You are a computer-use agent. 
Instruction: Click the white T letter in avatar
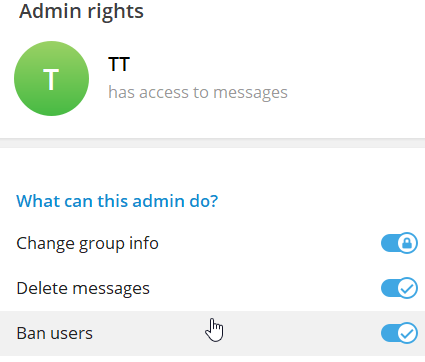point(51,79)
